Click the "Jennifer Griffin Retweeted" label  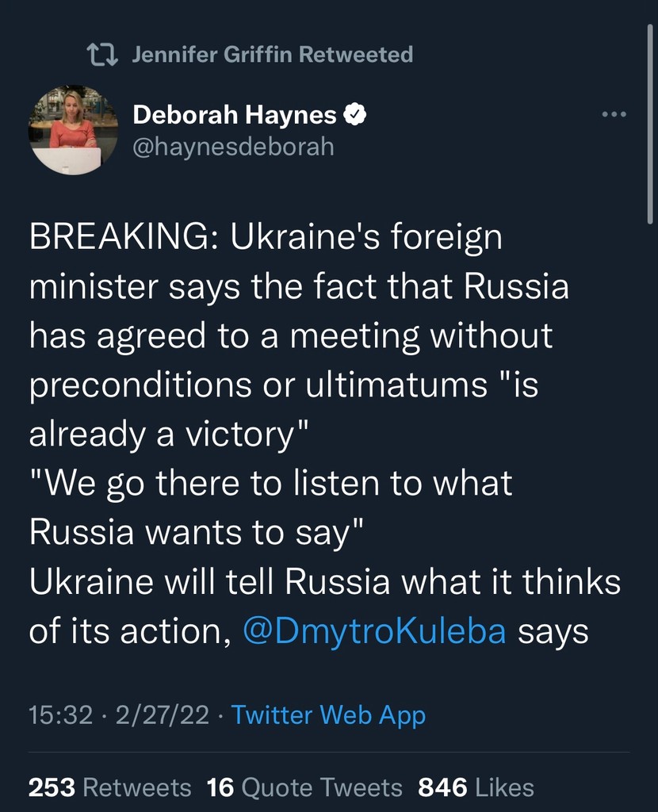272,55
